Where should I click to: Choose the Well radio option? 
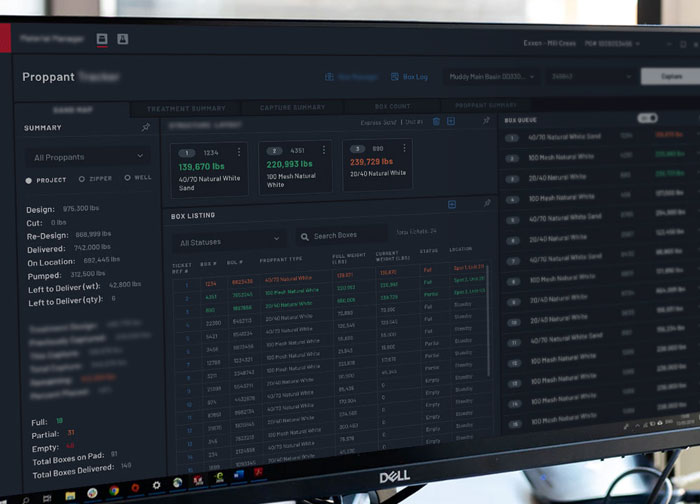click(127, 178)
